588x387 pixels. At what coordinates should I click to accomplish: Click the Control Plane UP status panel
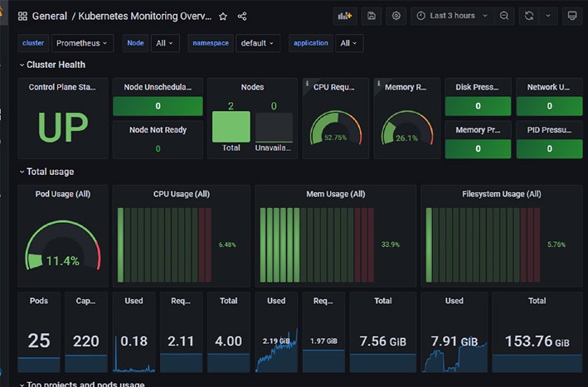click(63, 119)
